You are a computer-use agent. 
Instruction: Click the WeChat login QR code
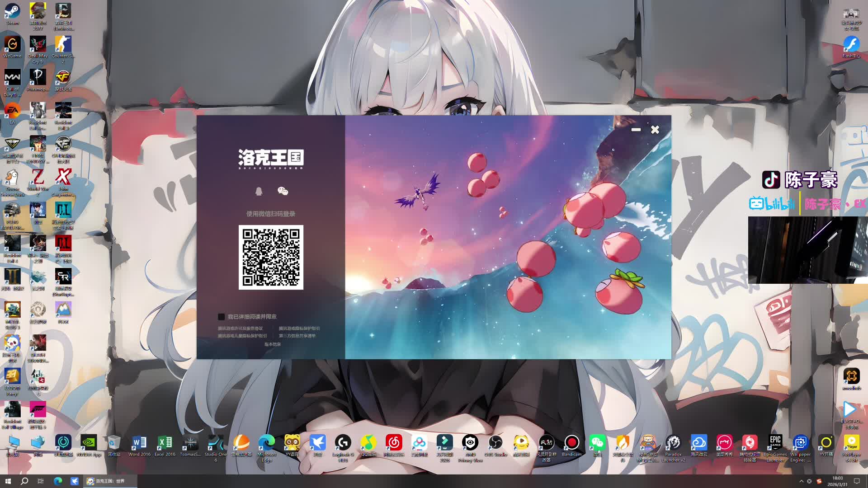270,257
